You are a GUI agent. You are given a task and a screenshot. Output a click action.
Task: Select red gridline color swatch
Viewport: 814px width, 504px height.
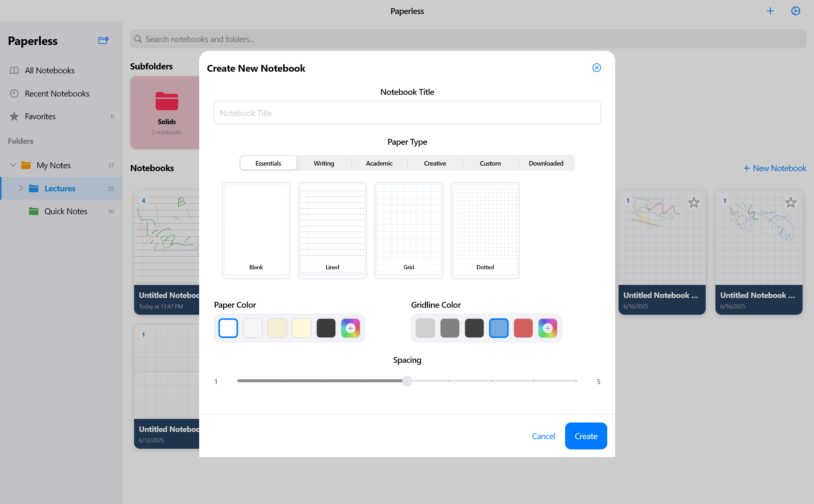523,328
